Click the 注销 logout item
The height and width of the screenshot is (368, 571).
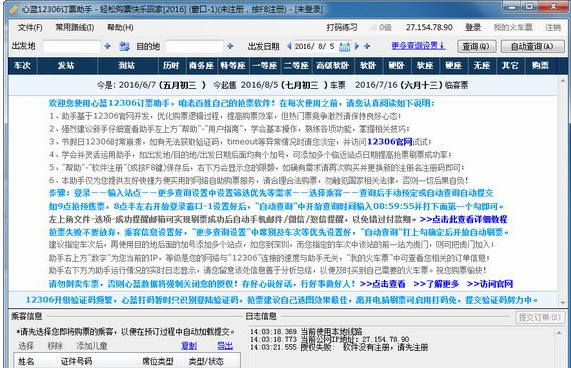pos(552,27)
